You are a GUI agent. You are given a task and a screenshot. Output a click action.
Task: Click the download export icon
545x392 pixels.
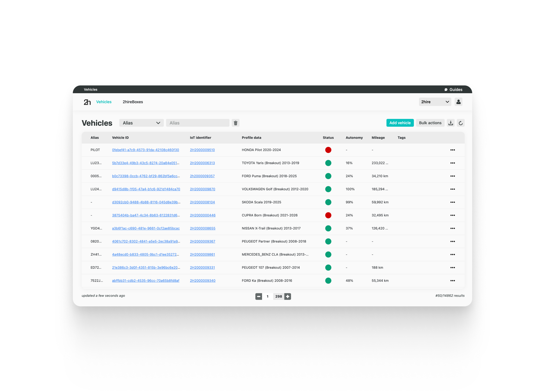pos(450,123)
